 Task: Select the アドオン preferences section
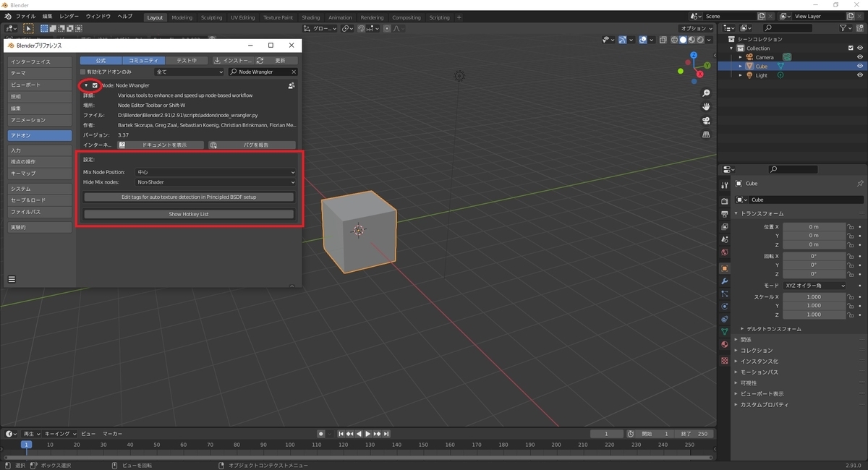(40, 135)
